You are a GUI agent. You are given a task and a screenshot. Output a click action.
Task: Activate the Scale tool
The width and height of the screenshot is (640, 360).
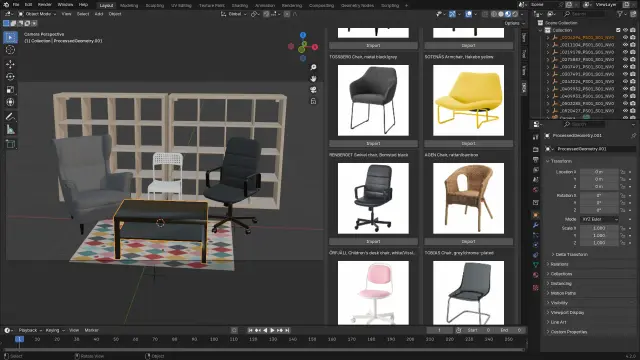[11, 90]
